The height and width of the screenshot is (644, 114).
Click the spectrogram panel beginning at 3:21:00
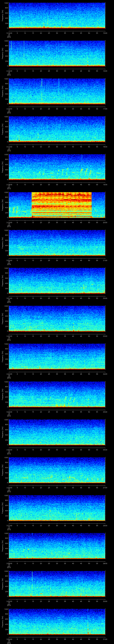57,280
